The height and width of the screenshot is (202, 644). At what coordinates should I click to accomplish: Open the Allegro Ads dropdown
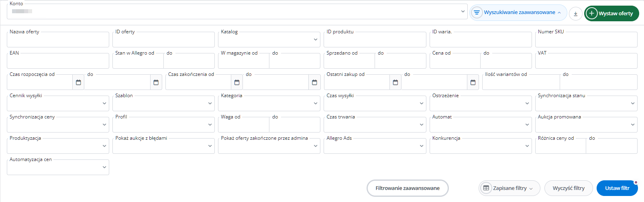click(375, 146)
